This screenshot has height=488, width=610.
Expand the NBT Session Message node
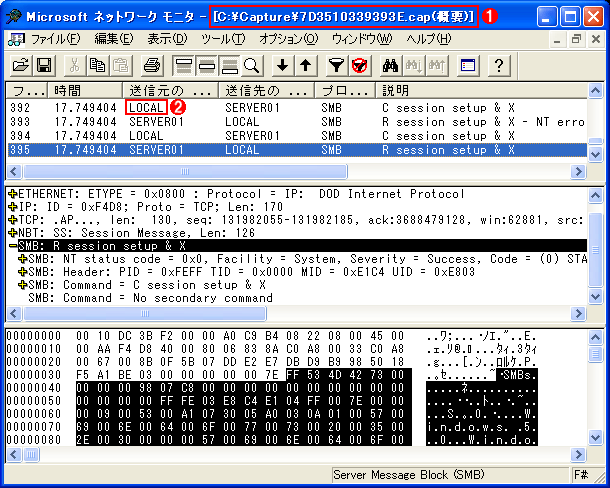coord(12,233)
